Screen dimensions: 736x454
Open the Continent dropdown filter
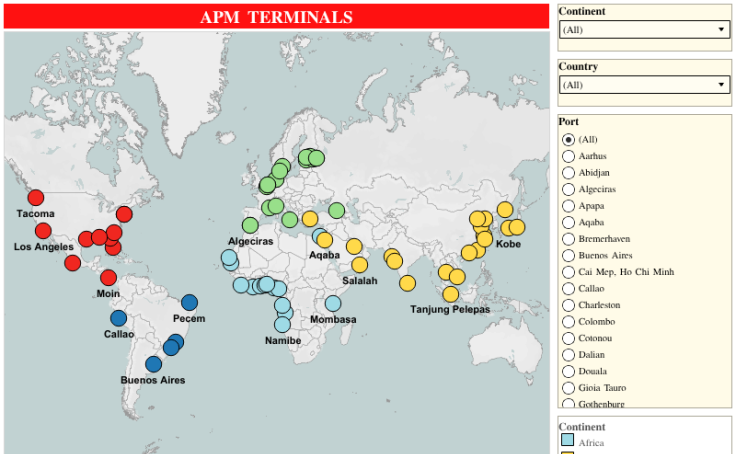(644, 30)
